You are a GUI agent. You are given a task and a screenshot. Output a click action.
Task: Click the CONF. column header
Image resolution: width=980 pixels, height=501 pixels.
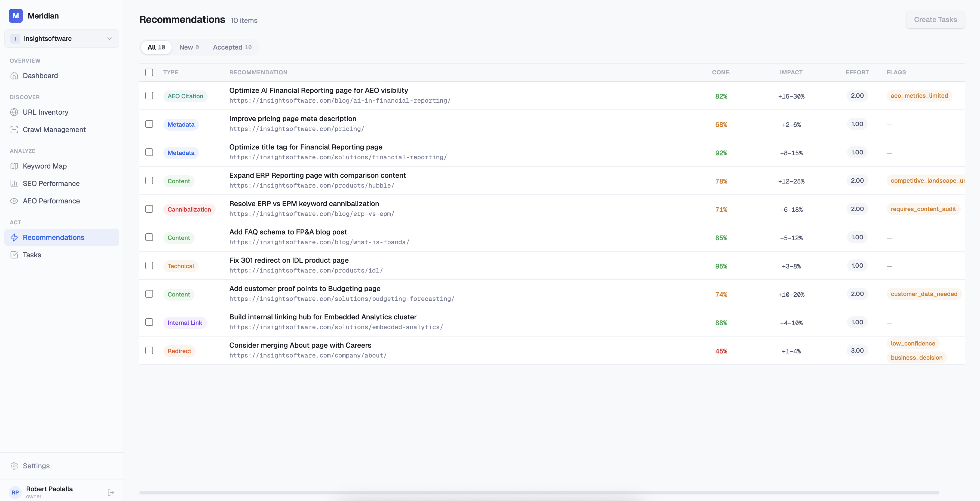pyautogui.click(x=721, y=72)
